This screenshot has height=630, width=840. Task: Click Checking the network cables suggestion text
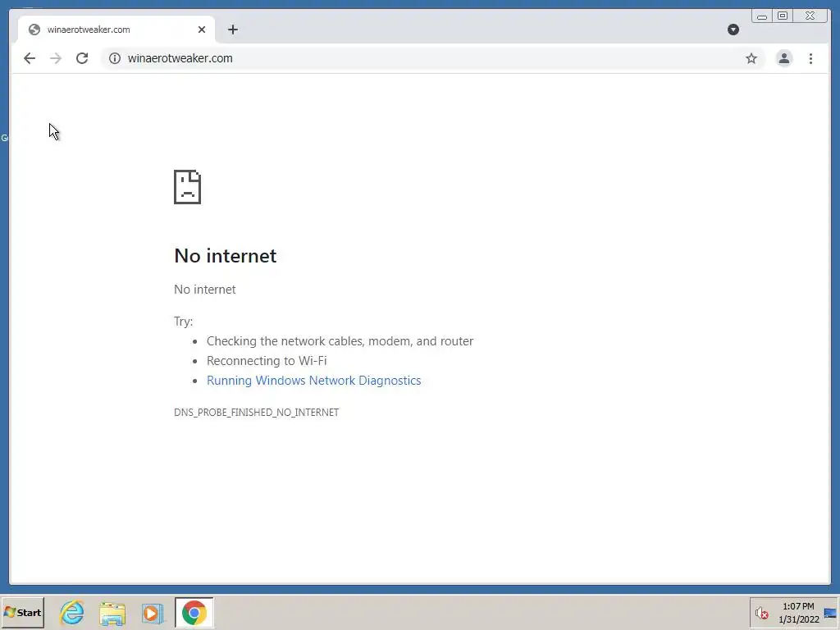point(340,341)
